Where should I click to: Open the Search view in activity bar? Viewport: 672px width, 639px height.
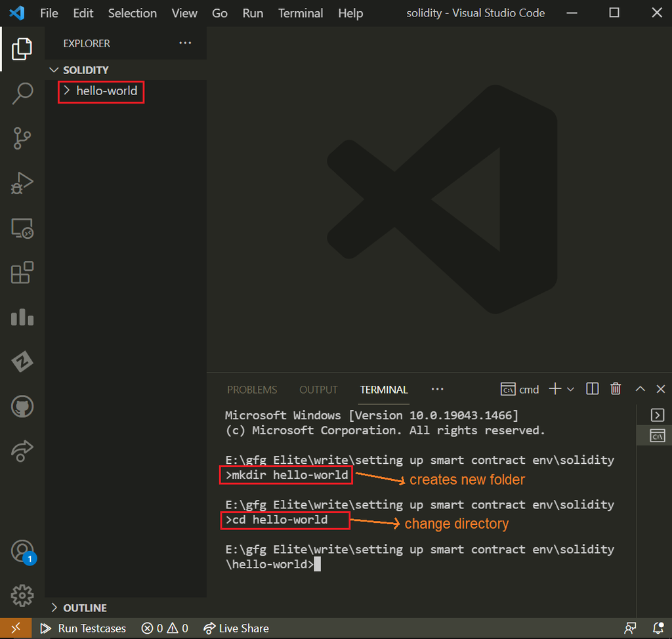click(22, 93)
